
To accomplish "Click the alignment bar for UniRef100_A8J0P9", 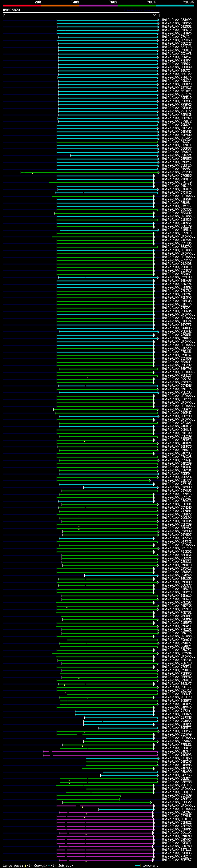I will tap(108, 20).
